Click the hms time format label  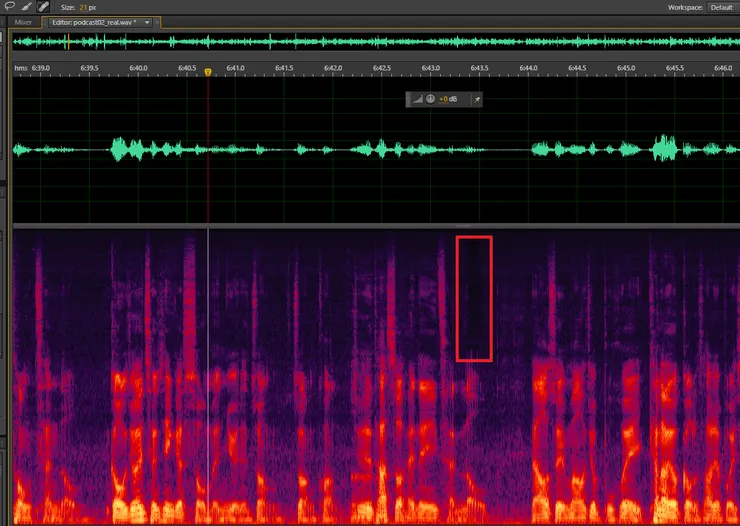coord(21,68)
